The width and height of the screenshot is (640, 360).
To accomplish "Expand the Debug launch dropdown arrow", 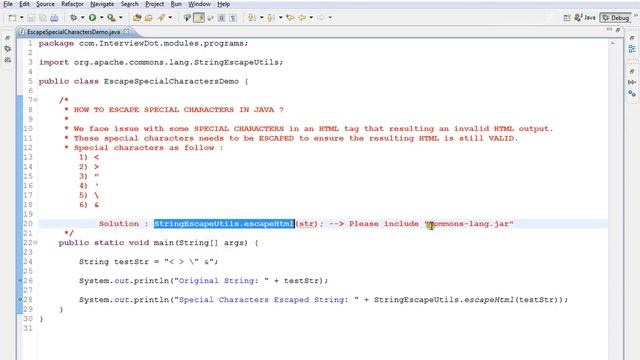I will click(x=82, y=18).
